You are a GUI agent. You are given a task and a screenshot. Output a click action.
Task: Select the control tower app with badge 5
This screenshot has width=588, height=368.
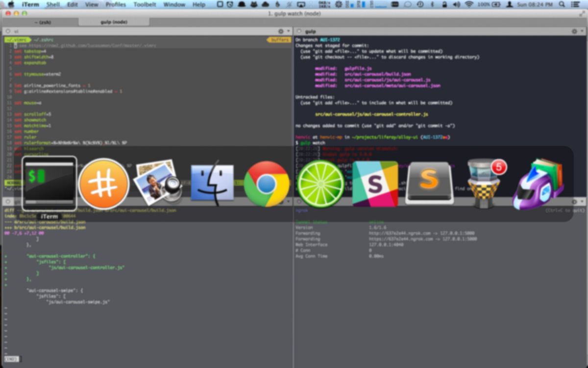coord(484,183)
